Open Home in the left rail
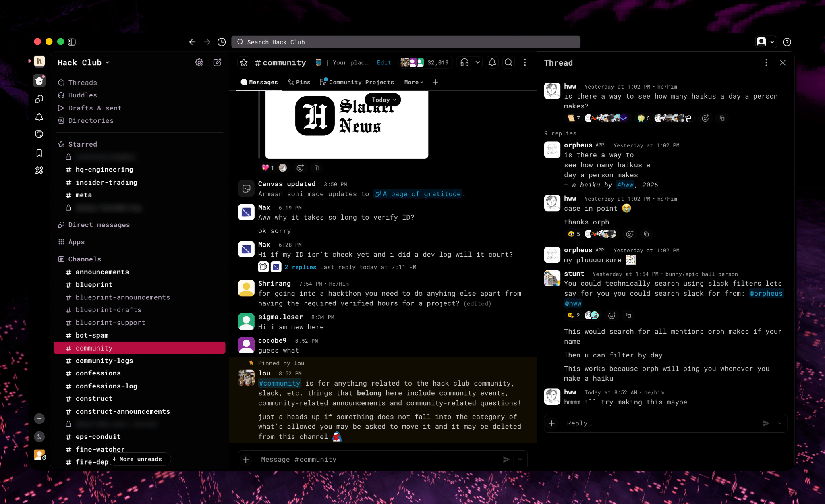This screenshot has width=825, height=504. click(39, 81)
